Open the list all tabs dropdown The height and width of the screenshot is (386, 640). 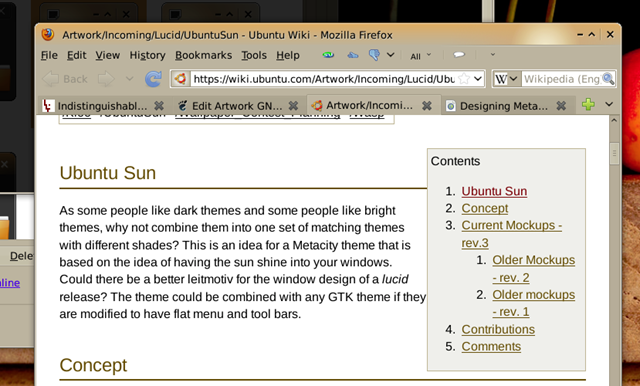(609, 104)
